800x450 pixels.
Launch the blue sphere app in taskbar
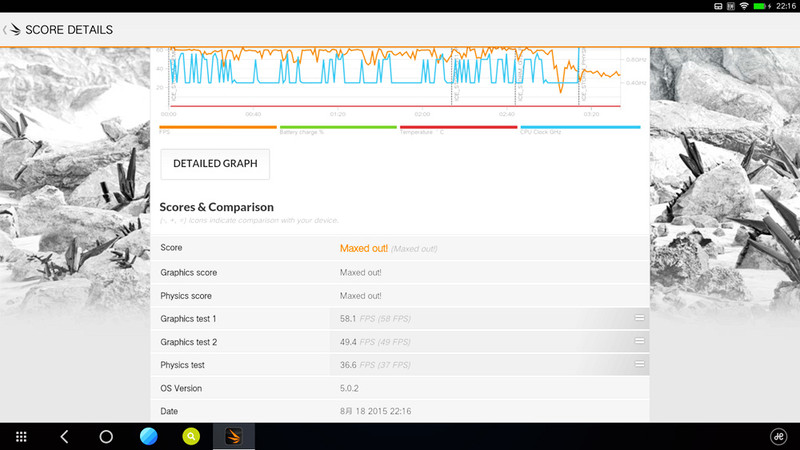point(148,437)
